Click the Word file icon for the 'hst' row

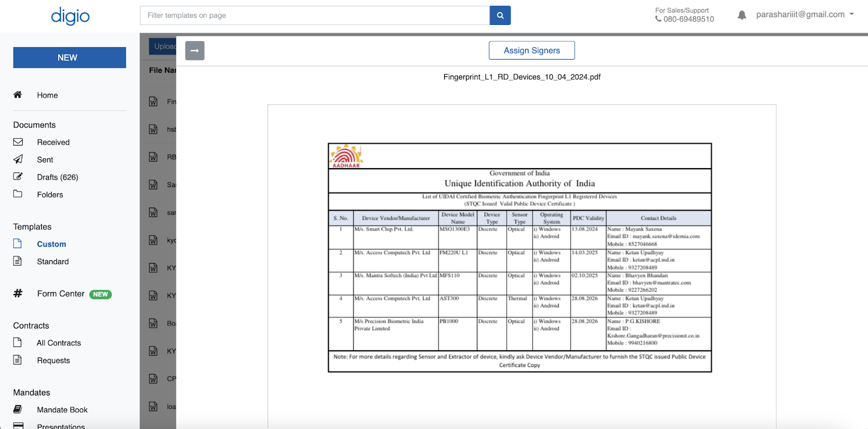click(154, 129)
